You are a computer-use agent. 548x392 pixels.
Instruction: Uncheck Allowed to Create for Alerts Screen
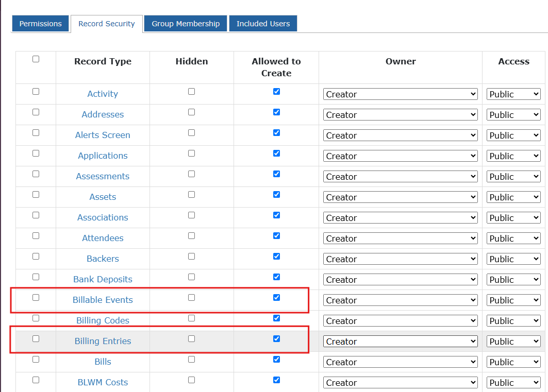[x=276, y=133]
